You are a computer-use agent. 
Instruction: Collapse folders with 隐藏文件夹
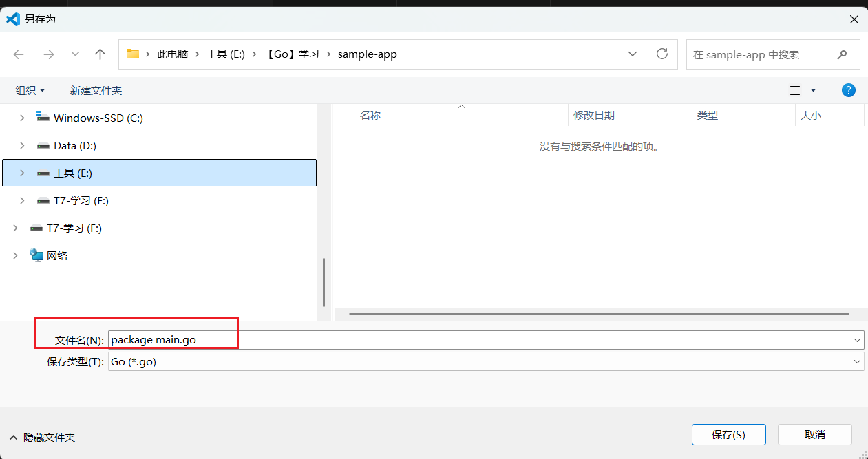(x=43, y=437)
